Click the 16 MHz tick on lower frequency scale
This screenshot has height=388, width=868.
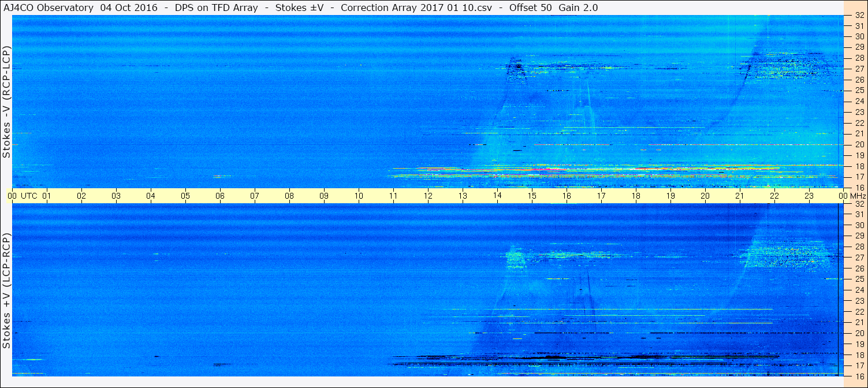(859, 376)
